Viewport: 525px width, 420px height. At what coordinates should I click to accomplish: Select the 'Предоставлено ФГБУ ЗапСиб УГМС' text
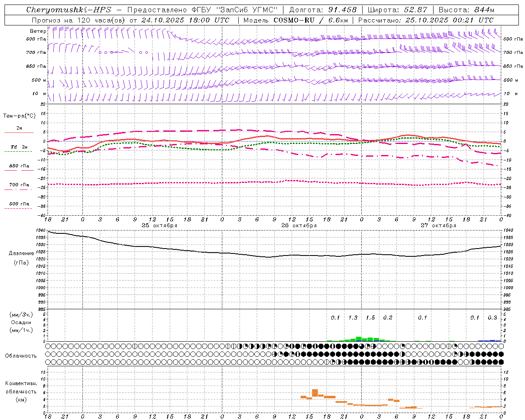(203, 10)
